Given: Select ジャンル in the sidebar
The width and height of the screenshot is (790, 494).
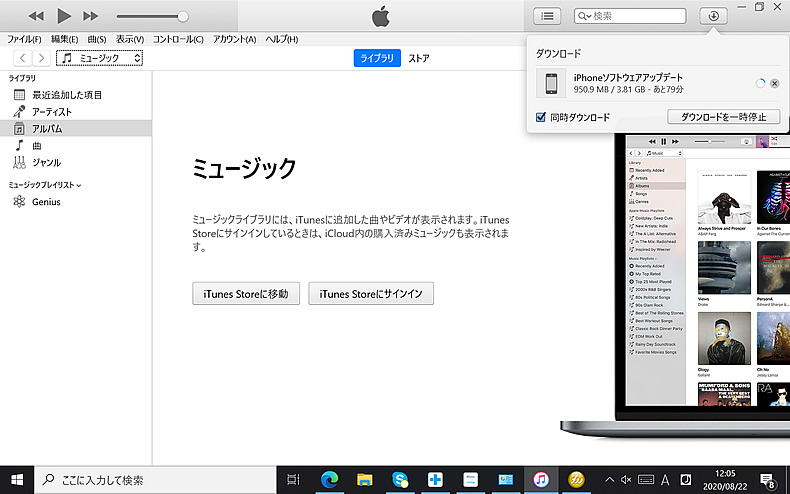Looking at the screenshot, I should point(76,162).
